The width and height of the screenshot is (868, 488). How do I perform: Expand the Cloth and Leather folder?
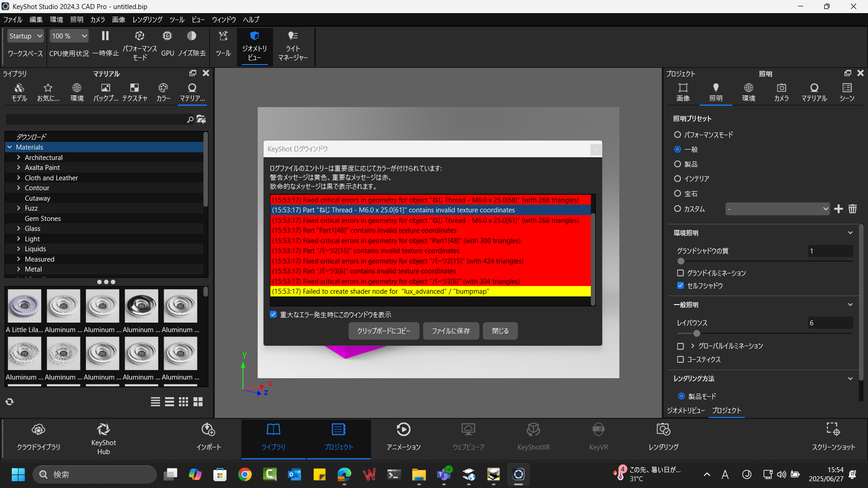pos(19,178)
